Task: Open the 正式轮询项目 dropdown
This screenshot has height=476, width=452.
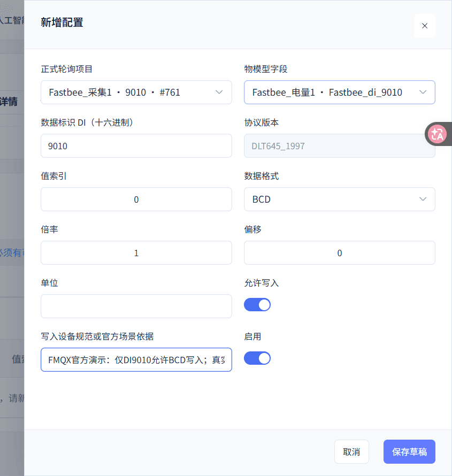Action: 136,93
